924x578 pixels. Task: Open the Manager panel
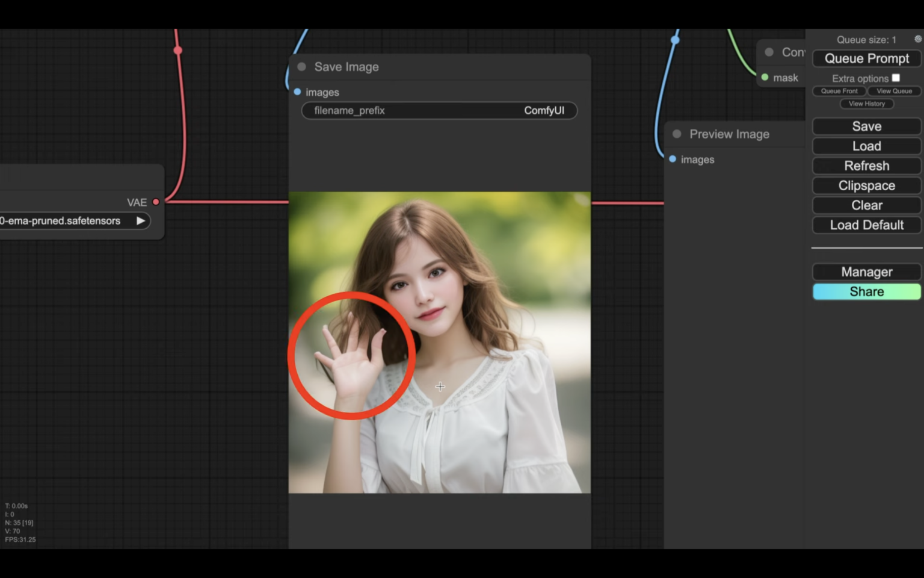tap(866, 272)
